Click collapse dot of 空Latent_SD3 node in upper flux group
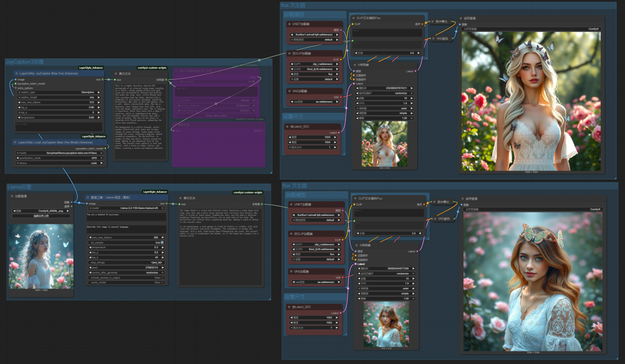 tap(288, 126)
